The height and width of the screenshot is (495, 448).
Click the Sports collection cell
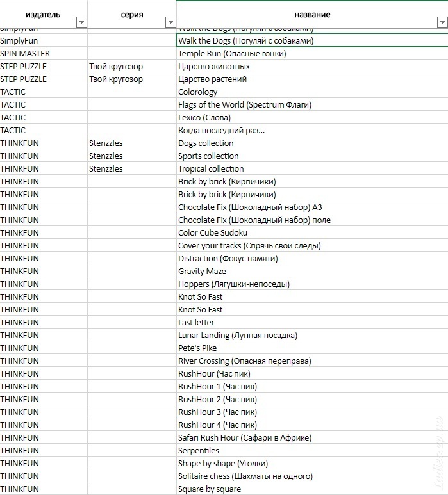point(312,156)
